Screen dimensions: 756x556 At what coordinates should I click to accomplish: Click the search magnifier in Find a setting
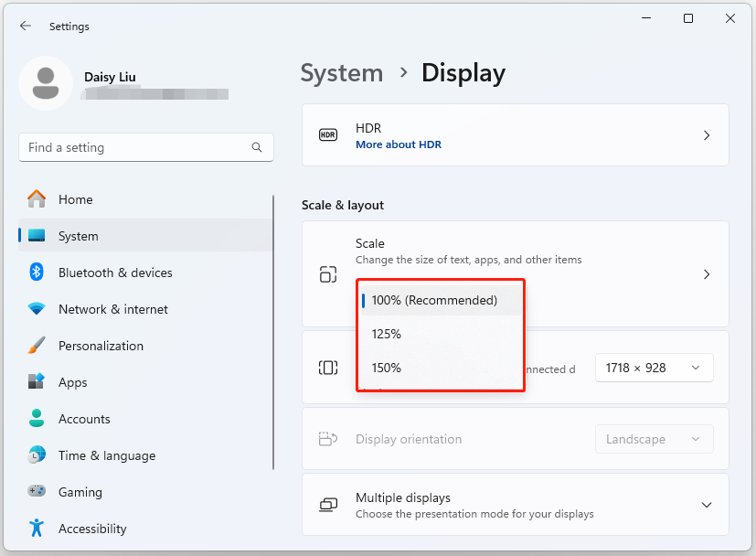(x=257, y=147)
